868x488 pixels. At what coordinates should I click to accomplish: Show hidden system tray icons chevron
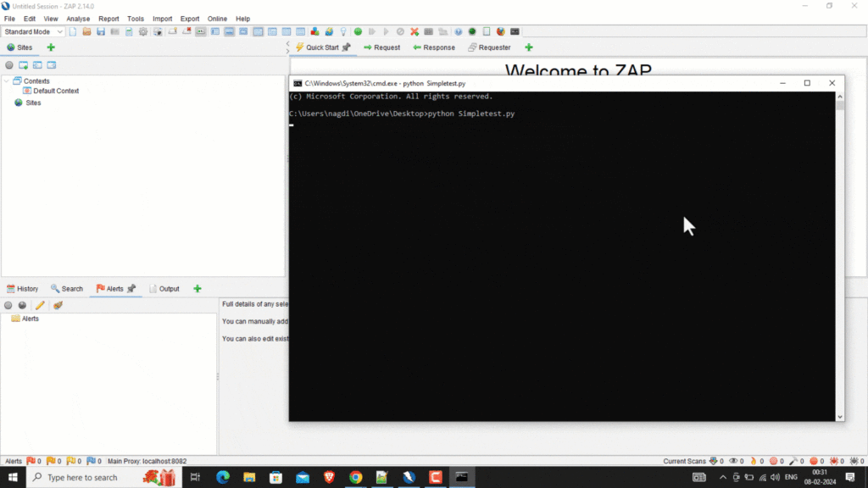[x=723, y=477]
